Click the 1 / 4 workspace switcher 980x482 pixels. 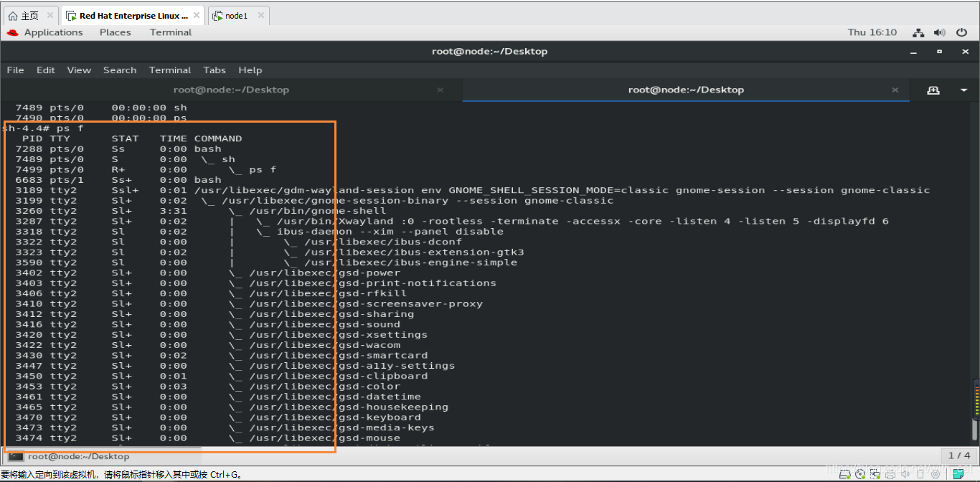[x=959, y=455]
